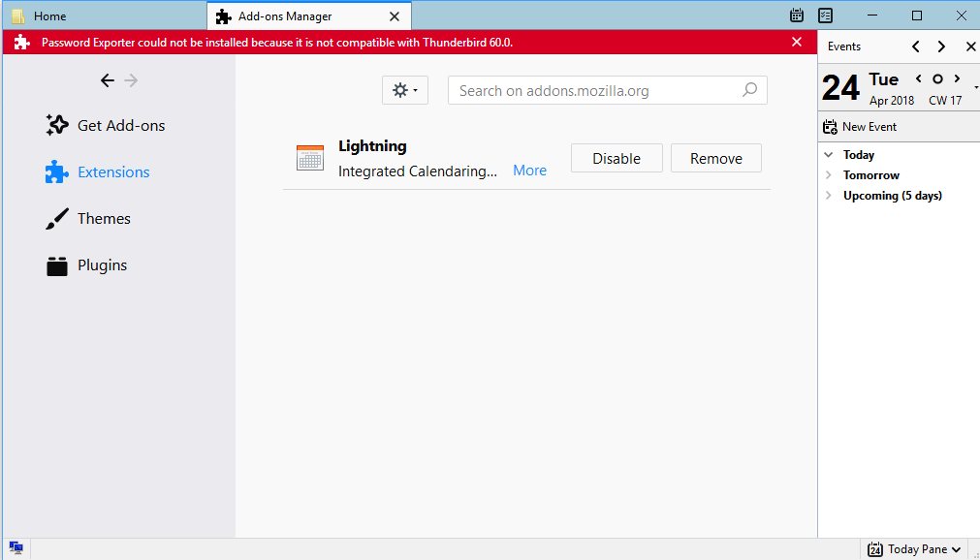Collapse the Today events section
980x560 pixels.
[x=829, y=154]
